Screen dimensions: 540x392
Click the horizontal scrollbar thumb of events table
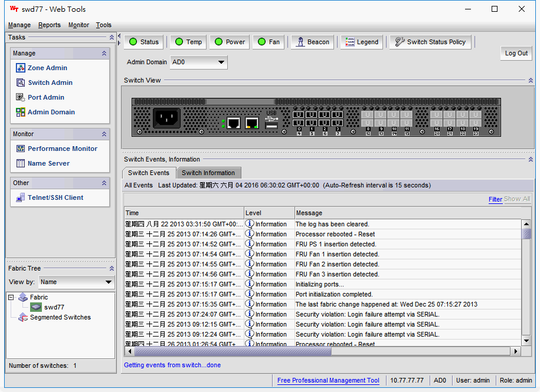tap(233, 351)
